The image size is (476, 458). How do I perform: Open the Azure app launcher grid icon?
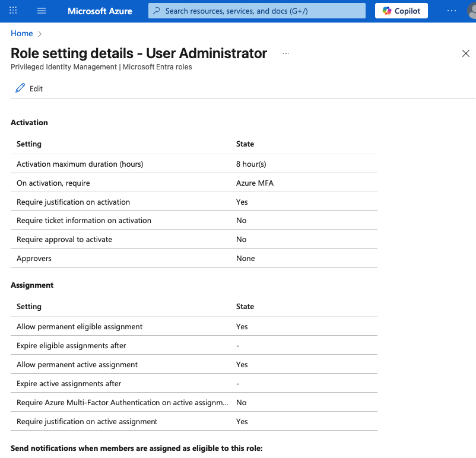pos(14,11)
